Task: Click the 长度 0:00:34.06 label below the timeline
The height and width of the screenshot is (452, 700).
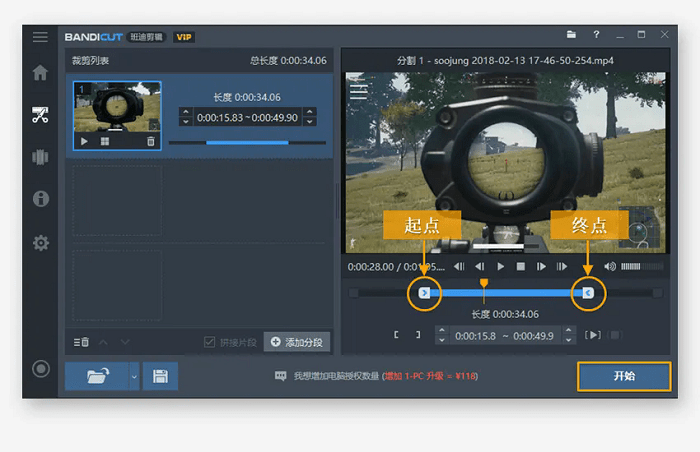Action: tap(505, 314)
